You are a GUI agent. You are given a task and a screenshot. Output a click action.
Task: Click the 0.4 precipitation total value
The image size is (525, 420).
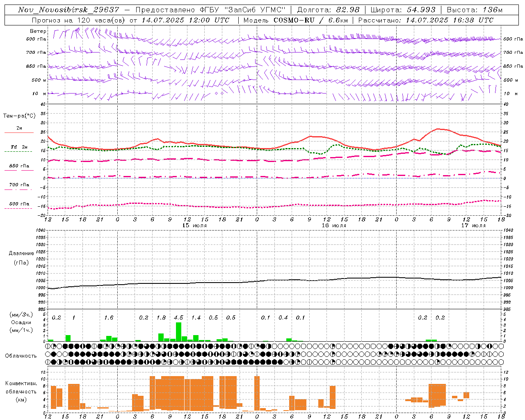click(283, 317)
